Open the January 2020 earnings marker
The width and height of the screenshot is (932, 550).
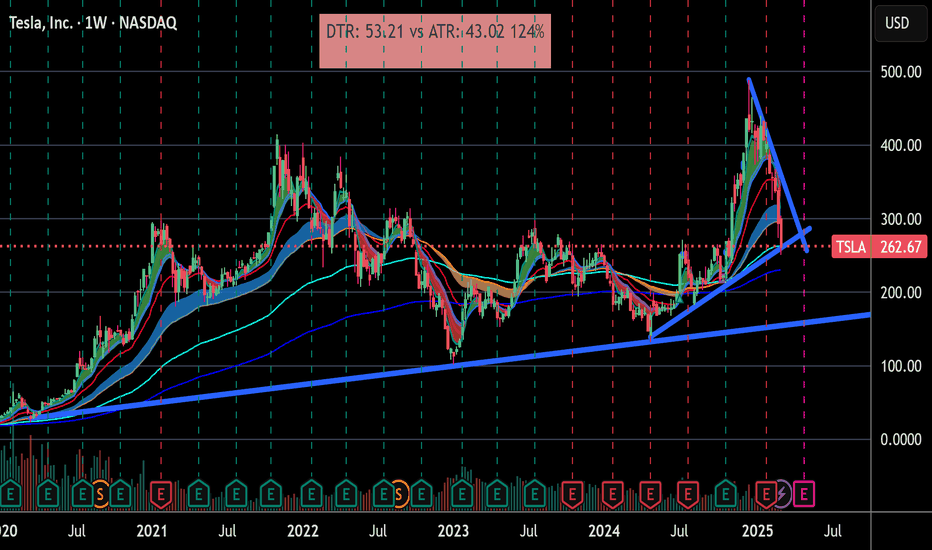10,494
